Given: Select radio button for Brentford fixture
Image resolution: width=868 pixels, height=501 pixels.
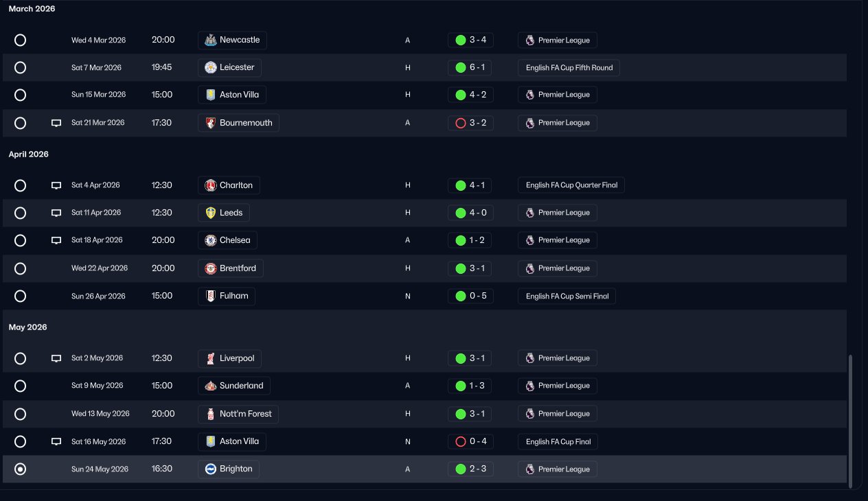Looking at the screenshot, I should (21, 268).
